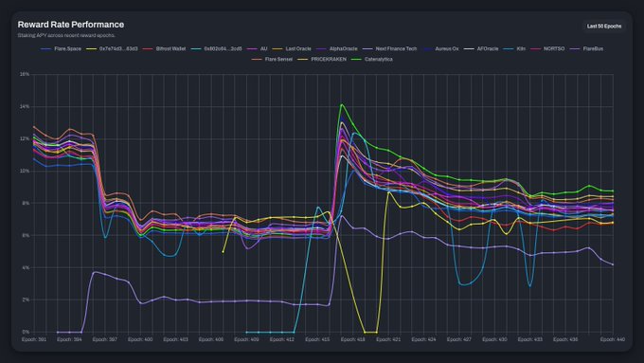Click the Epoch: 391 axis label

point(34,339)
